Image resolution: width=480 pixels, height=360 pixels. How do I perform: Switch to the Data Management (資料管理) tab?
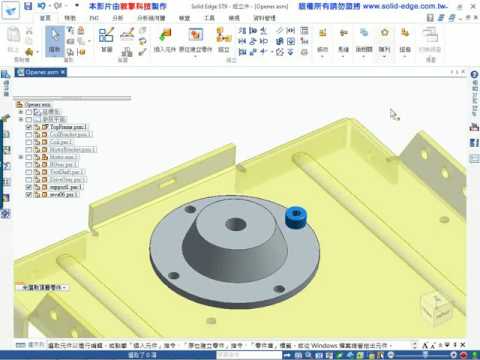pos(265,18)
